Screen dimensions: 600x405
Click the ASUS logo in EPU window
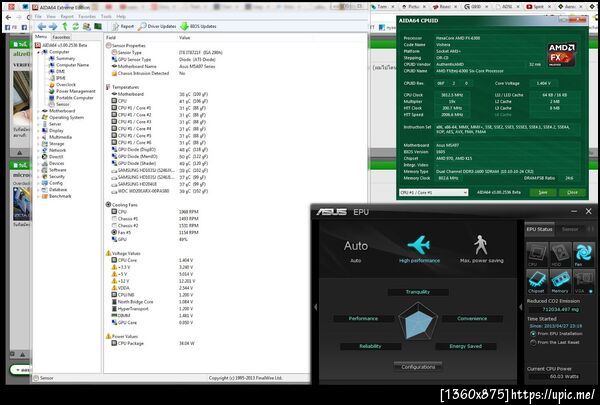331,212
